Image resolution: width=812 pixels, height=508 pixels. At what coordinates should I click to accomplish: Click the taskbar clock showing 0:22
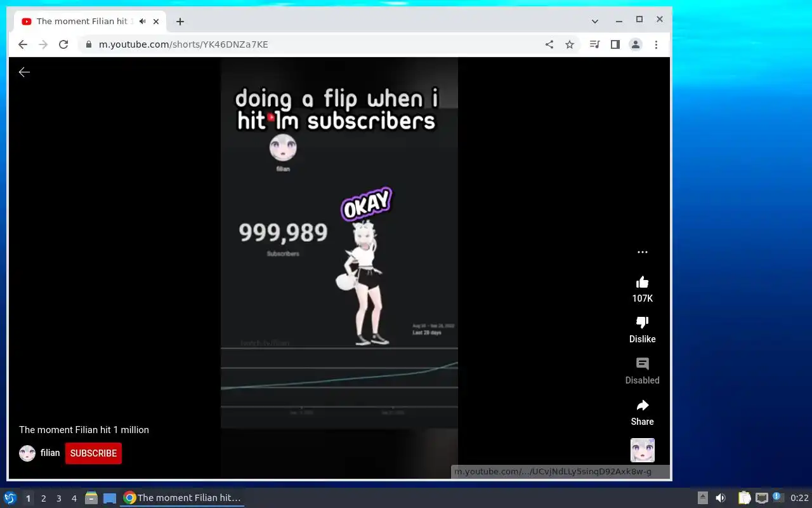tap(799, 498)
